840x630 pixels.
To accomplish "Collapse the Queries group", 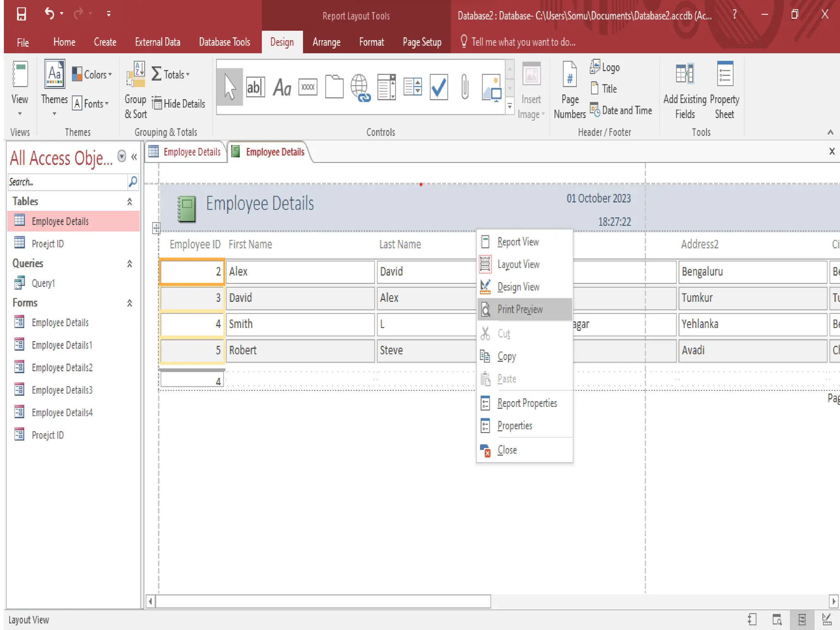I will (130, 264).
